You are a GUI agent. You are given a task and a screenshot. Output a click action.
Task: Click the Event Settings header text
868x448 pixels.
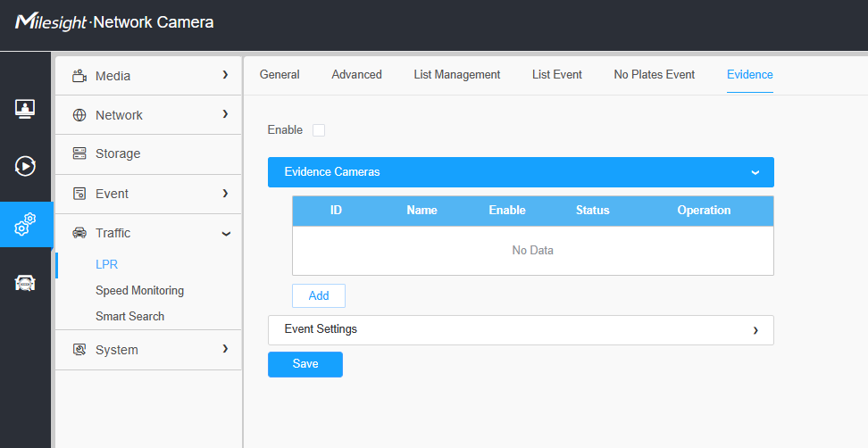[321, 329]
